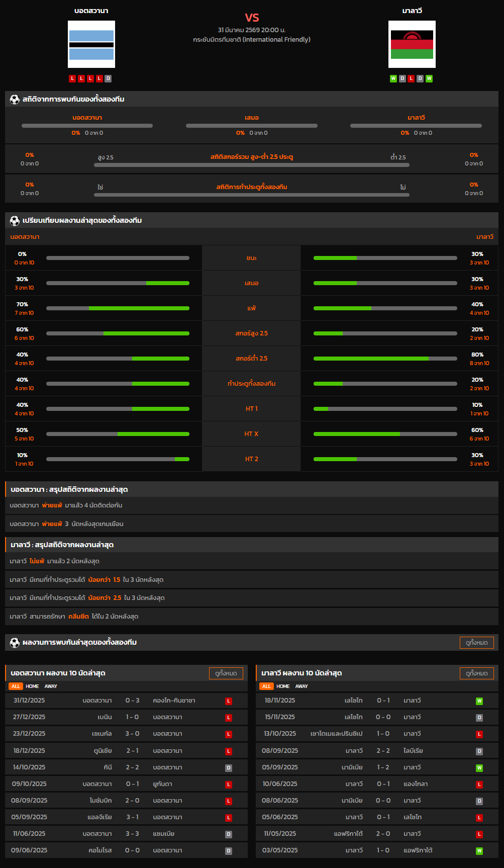
Task: Click the Malawi flag image
Action: [412, 44]
